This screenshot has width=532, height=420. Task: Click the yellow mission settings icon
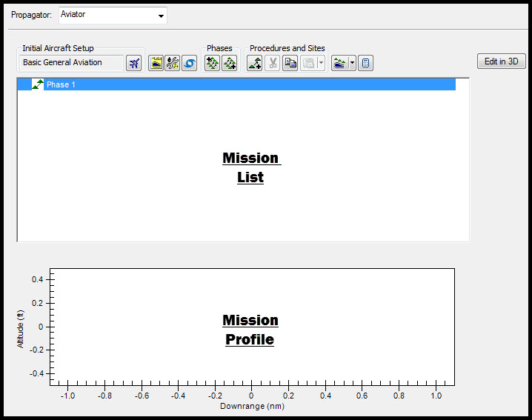click(x=156, y=63)
